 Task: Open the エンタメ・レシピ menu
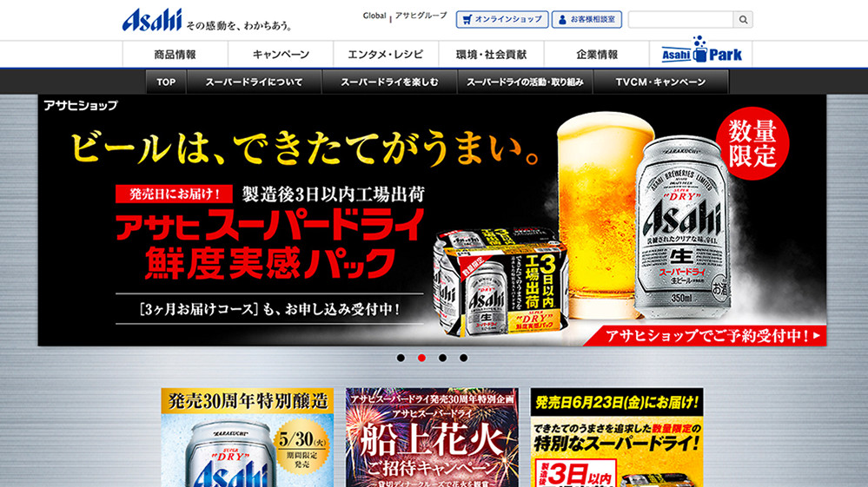386,54
